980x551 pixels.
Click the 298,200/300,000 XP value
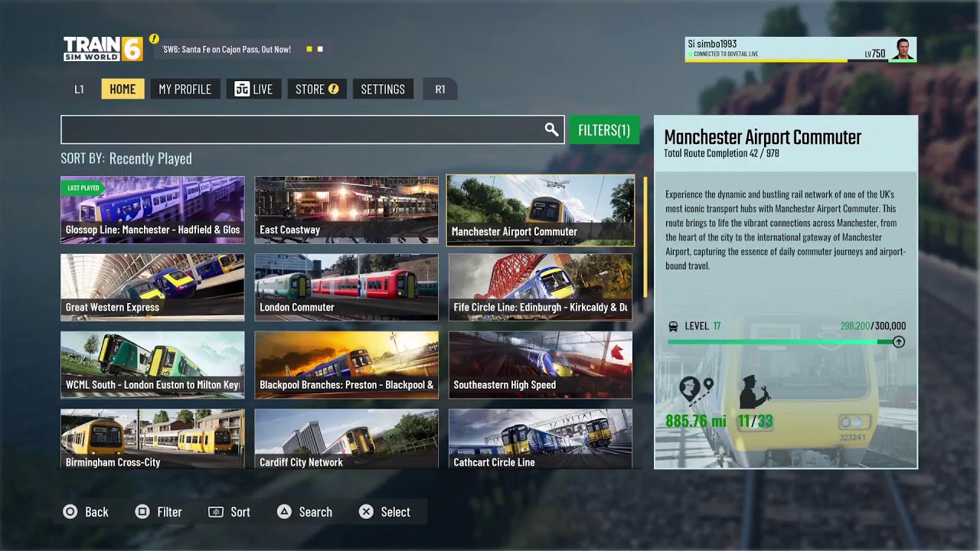point(873,326)
